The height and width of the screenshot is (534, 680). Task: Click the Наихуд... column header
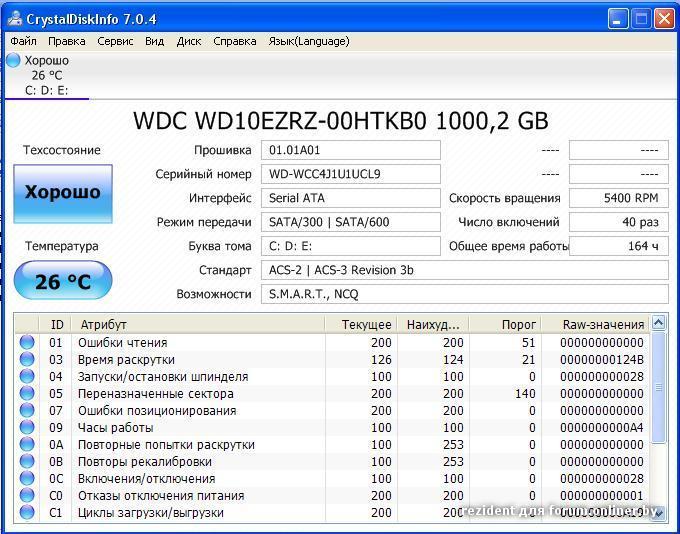tap(433, 324)
